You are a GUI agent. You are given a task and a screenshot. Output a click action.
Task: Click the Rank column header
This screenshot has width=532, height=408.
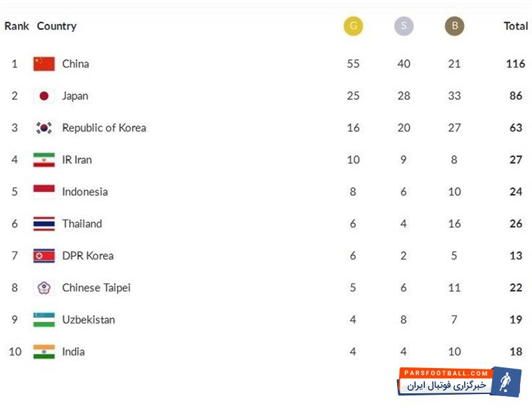17,26
